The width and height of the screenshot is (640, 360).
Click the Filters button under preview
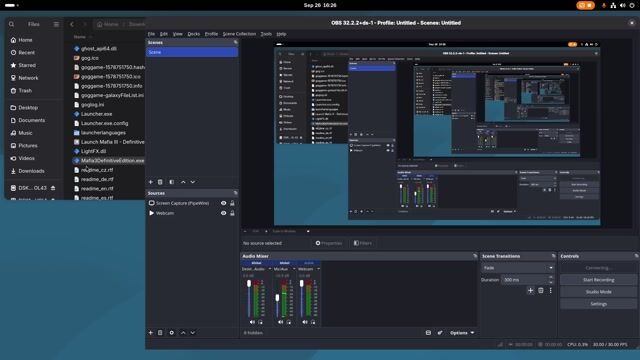tap(363, 243)
